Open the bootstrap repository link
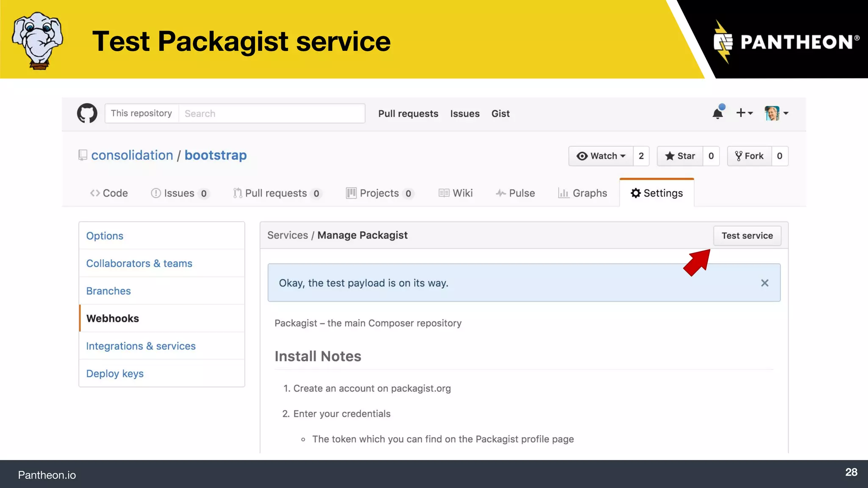Screen dimensions: 868x488 [x=215, y=155]
